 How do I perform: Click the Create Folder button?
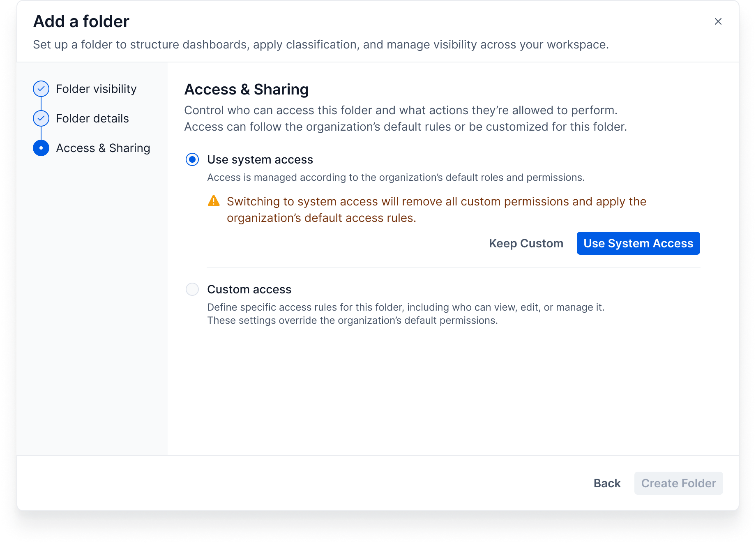coord(678,483)
